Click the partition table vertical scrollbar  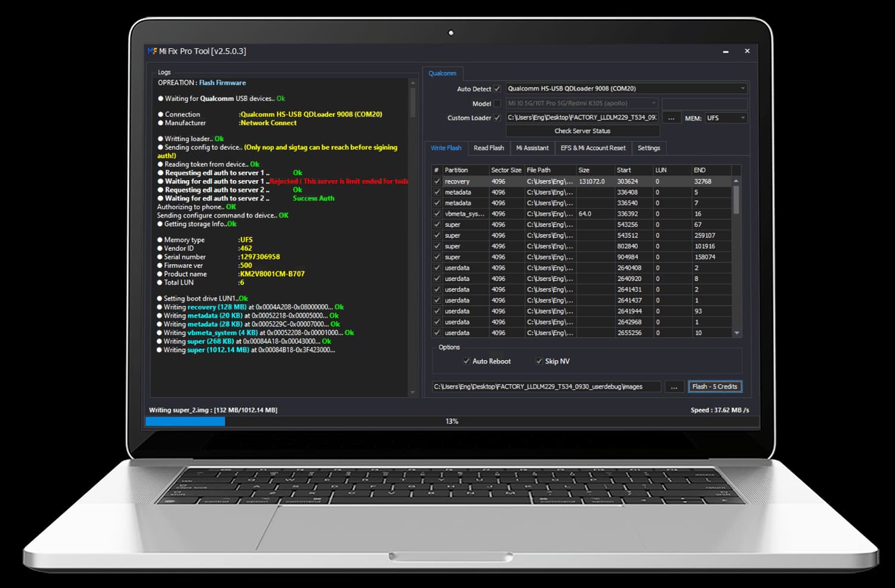pyautogui.click(x=736, y=256)
